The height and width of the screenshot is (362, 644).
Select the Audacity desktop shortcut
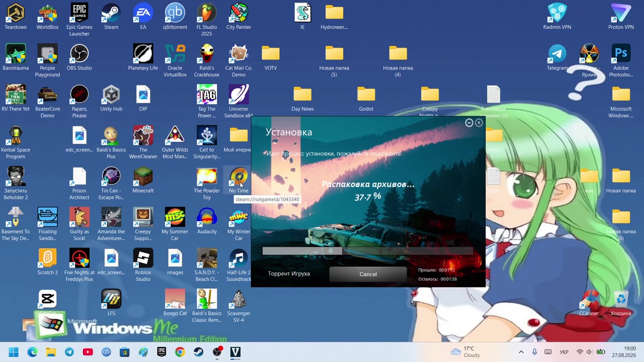(x=207, y=222)
